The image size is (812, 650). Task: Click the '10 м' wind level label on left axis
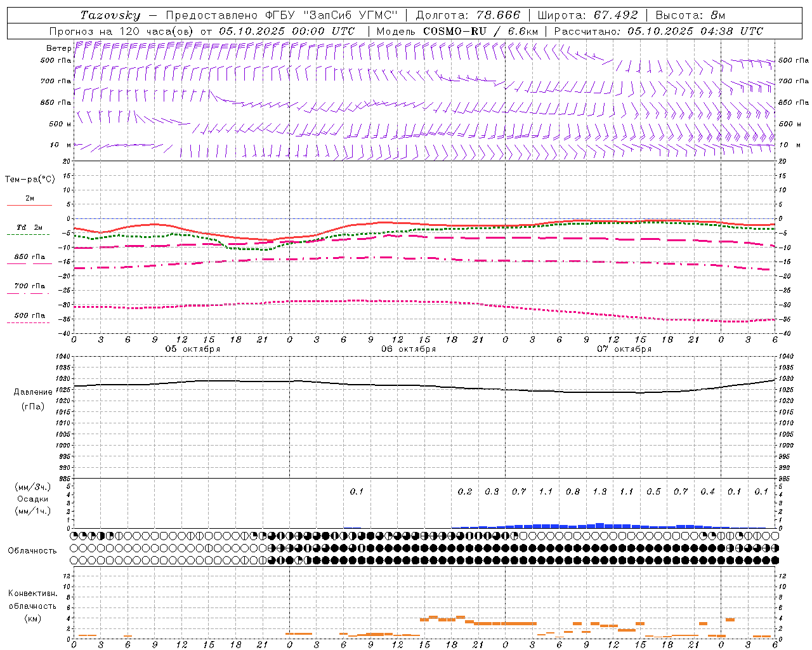click(x=60, y=145)
